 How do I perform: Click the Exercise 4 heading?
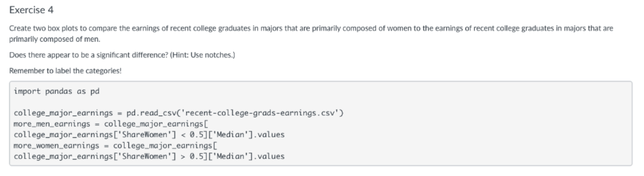coord(31,10)
